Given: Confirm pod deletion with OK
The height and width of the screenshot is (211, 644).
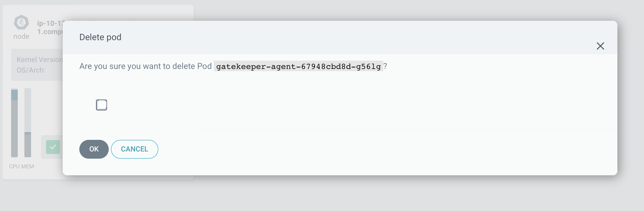Looking at the screenshot, I should 94,149.
